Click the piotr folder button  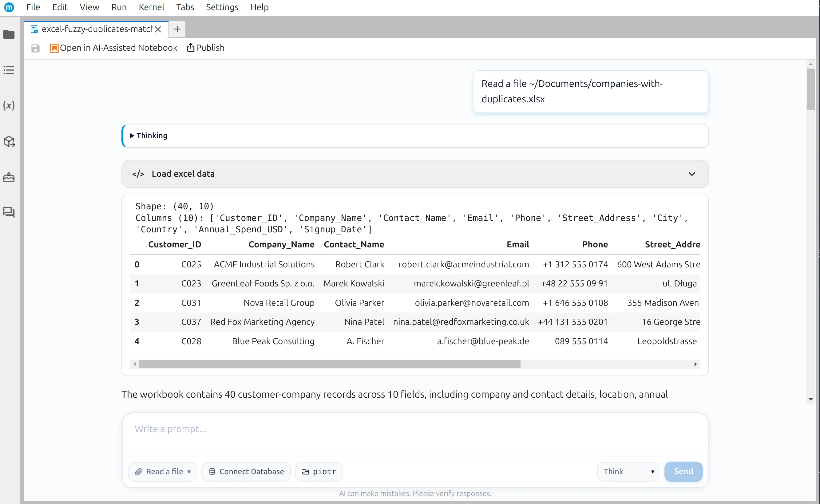coord(319,471)
